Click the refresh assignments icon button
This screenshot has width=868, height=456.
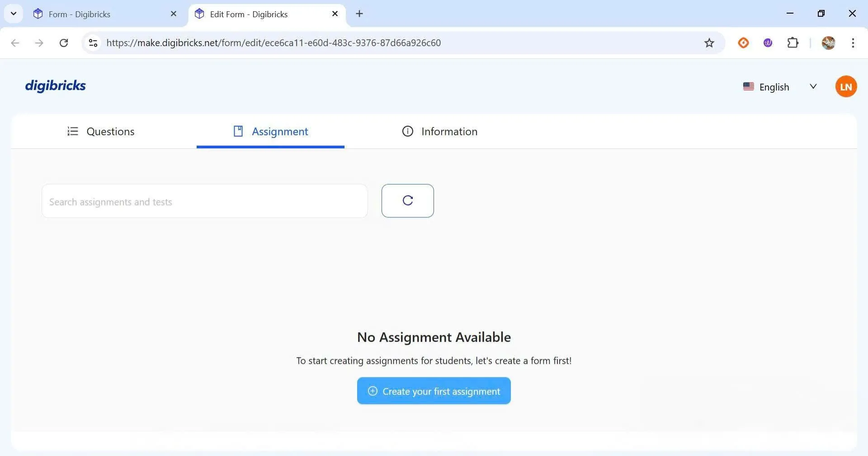(x=407, y=201)
